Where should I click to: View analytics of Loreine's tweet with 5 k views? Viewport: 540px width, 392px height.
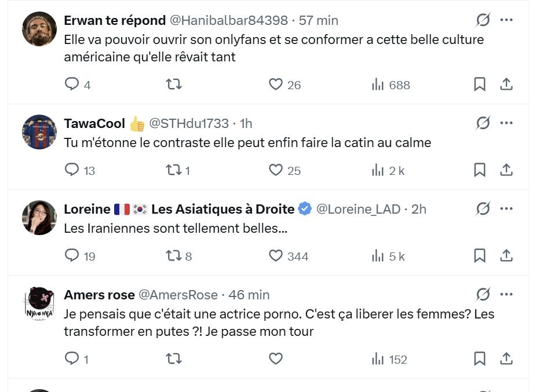click(378, 256)
